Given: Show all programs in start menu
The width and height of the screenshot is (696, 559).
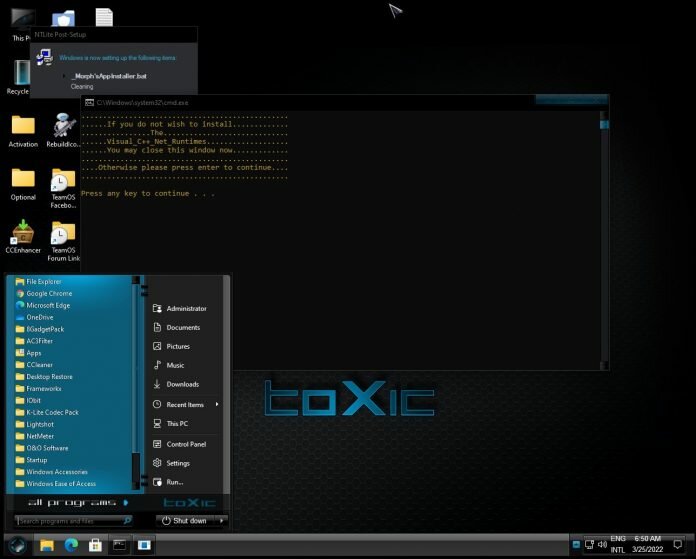Looking at the screenshot, I should tap(78, 503).
